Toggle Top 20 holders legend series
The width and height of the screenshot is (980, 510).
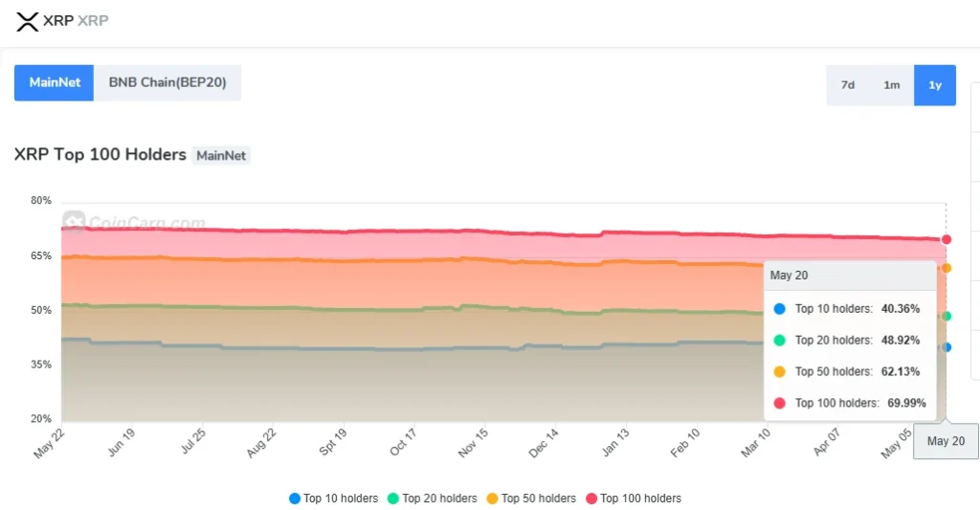[x=433, y=499]
